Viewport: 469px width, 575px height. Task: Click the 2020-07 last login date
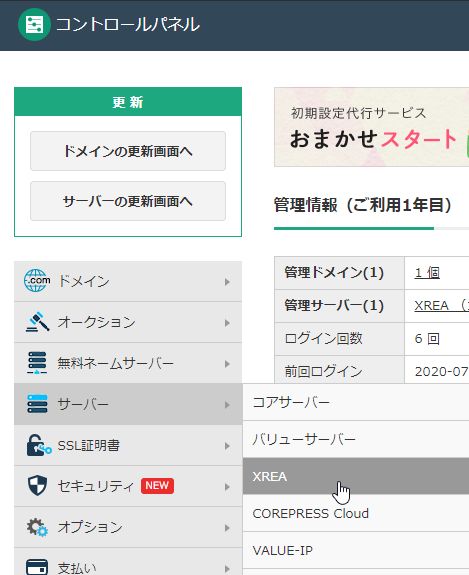click(x=441, y=371)
